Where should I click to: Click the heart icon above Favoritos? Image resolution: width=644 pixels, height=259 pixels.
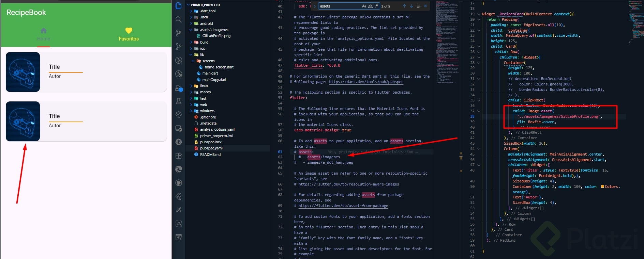pos(129,31)
